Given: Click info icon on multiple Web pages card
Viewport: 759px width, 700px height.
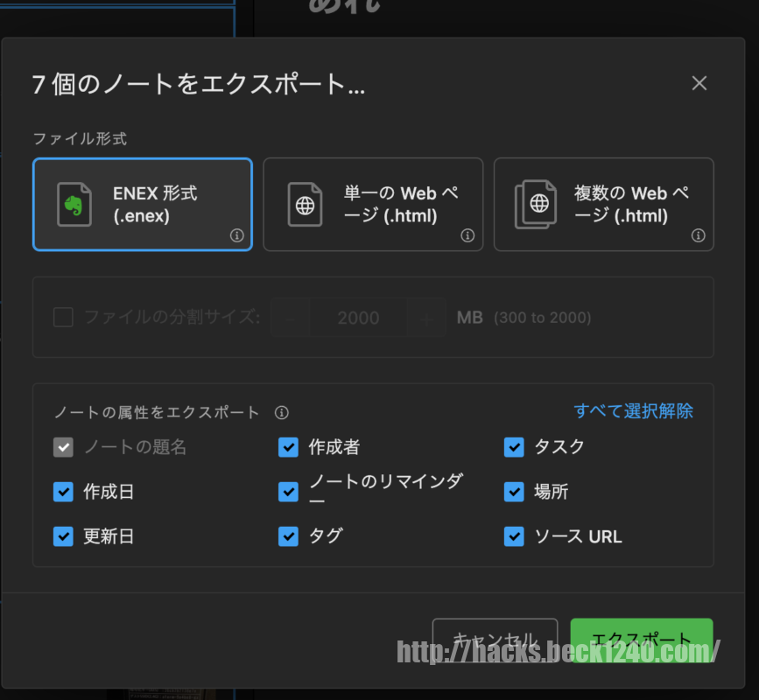Looking at the screenshot, I should [x=699, y=235].
